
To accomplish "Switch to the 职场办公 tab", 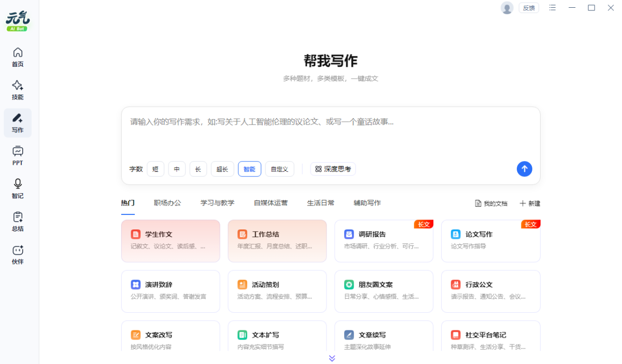I will tap(167, 203).
